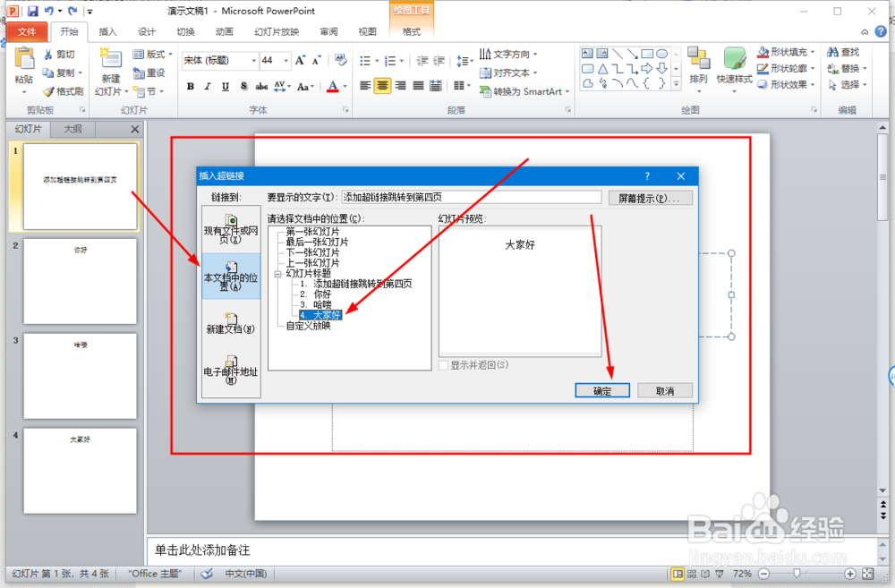Decrease the list indent level

click(x=422, y=61)
